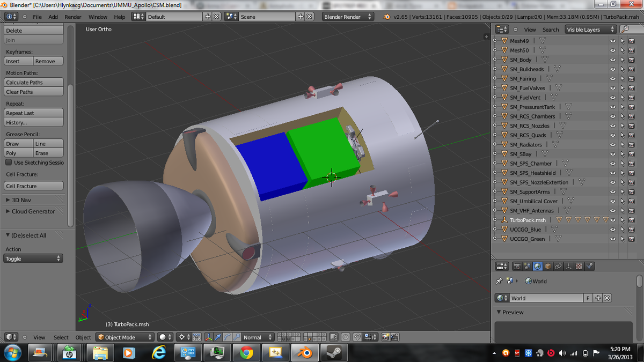644x362 pixels.
Task: Open the viewport shading selector sphere icon
Action: click(166, 337)
